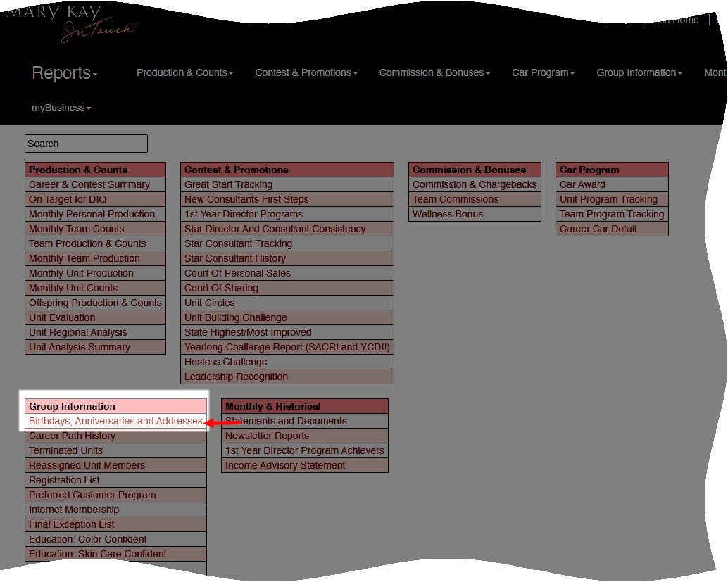Open Reassigned Unit Members report
728x582 pixels.
click(x=115, y=465)
